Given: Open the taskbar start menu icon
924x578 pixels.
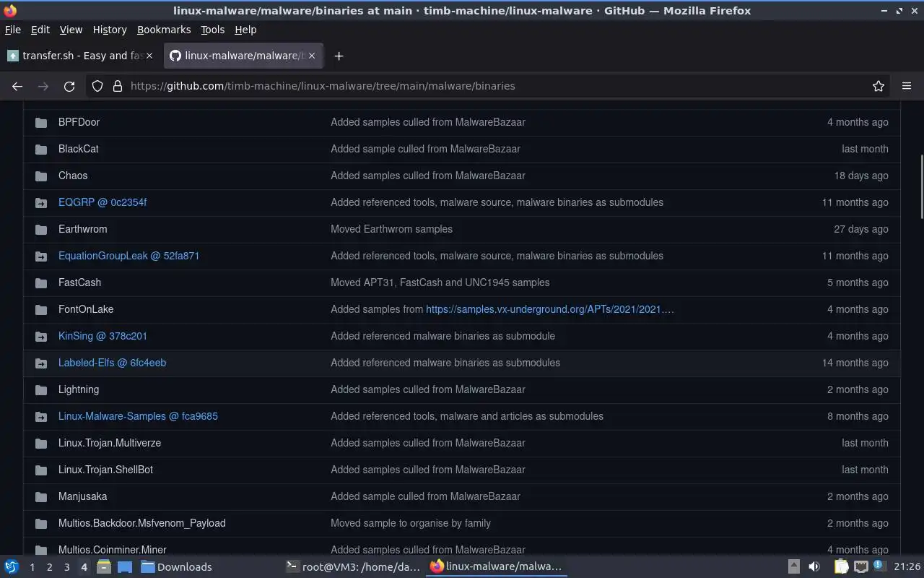Looking at the screenshot, I should pyautogui.click(x=12, y=567).
